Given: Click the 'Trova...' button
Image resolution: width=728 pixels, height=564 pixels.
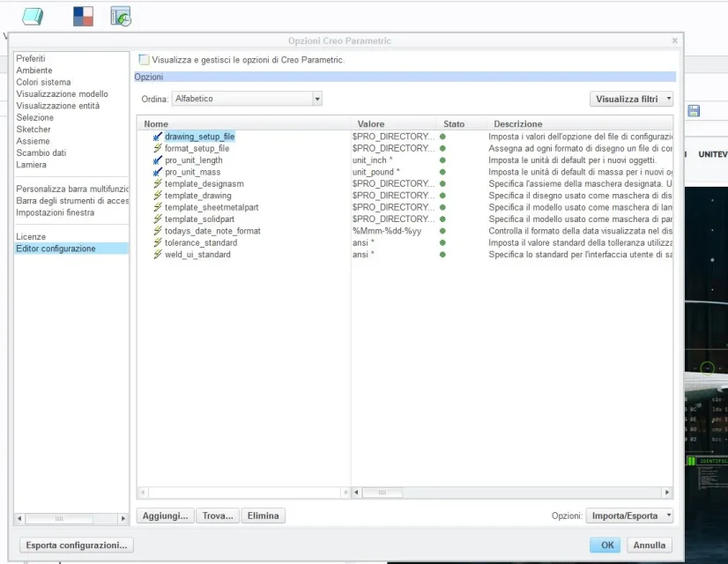Looking at the screenshot, I should [218, 516].
